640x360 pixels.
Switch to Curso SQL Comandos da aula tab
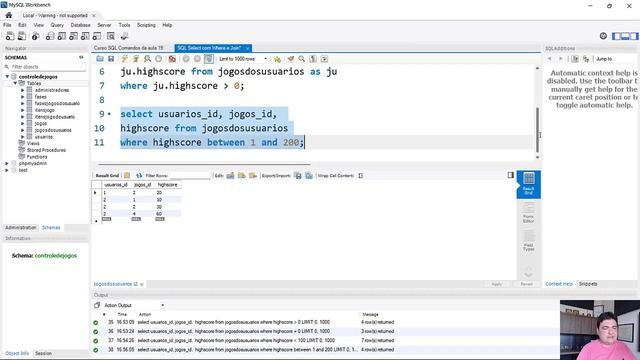pyautogui.click(x=128, y=48)
